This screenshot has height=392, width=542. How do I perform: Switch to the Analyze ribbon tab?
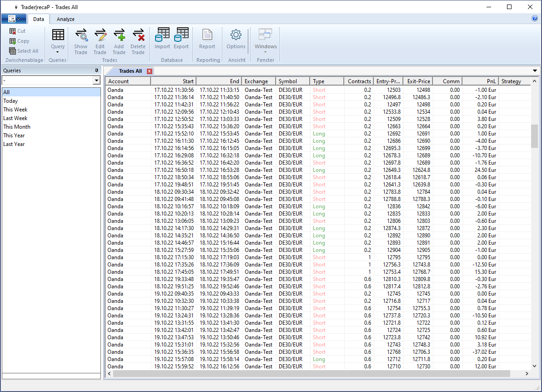click(x=65, y=19)
